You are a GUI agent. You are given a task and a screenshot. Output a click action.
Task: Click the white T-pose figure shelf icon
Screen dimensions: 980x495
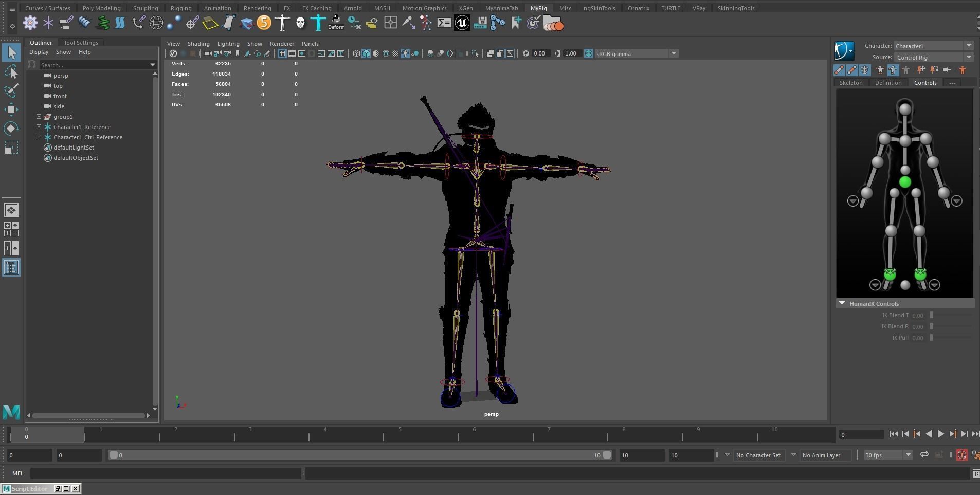[282, 23]
